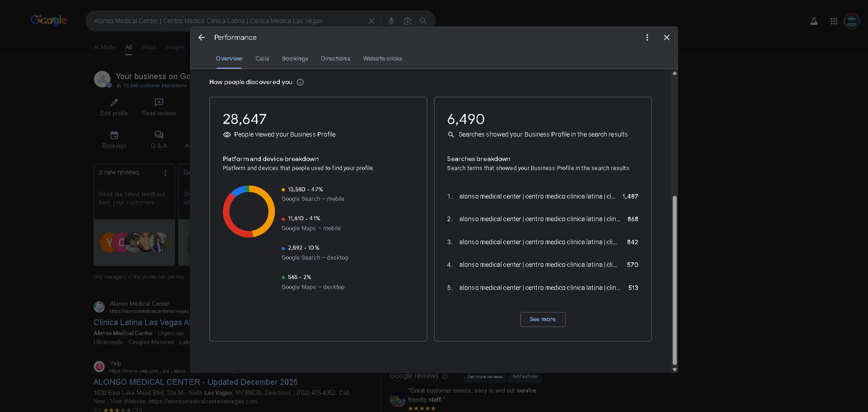Click the platform breakdown donut chart
This screenshot has height=412, width=868.
249,211
